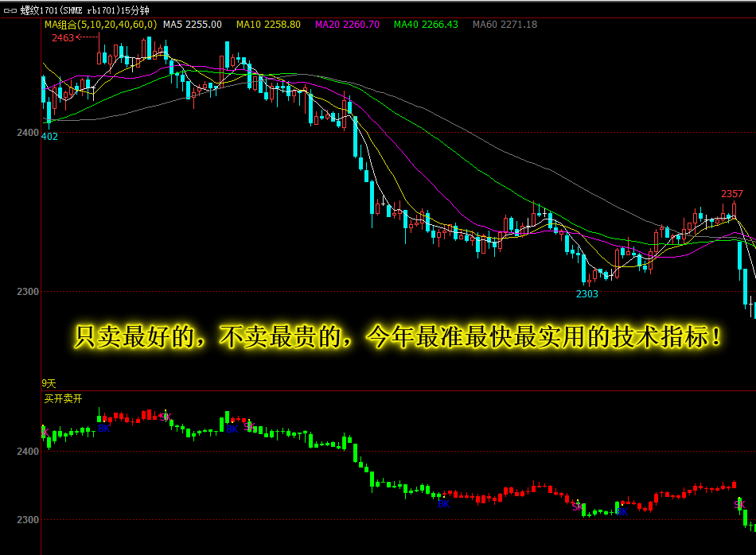Click the 2303 low price label

(x=586, y=294)
